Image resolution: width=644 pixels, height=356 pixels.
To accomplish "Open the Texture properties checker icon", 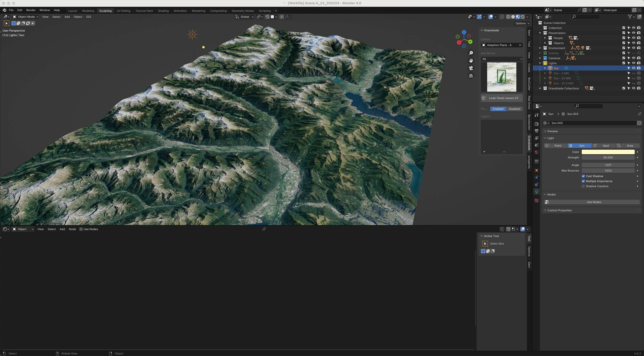I will (x=536, y=201).
